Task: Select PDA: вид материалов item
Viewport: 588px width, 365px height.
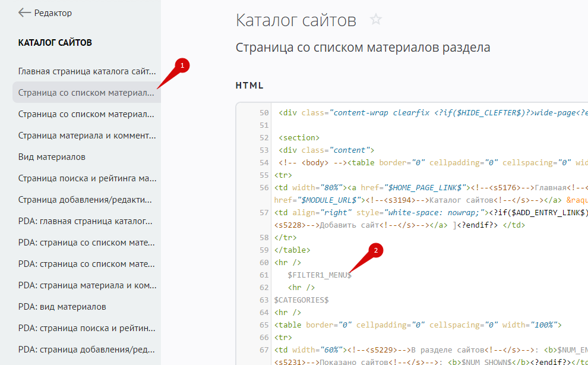Action: point(62,307)
